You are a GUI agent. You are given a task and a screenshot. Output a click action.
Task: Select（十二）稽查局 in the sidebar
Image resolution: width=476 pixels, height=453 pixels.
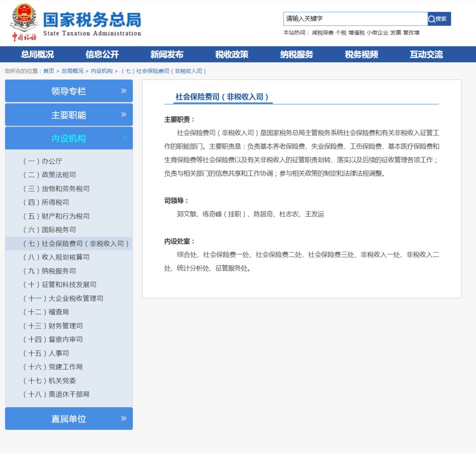[x=46, y=312]
